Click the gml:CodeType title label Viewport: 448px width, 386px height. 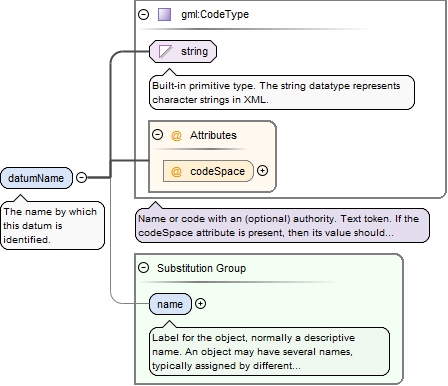pyautogui.click(x=215, y=14)
